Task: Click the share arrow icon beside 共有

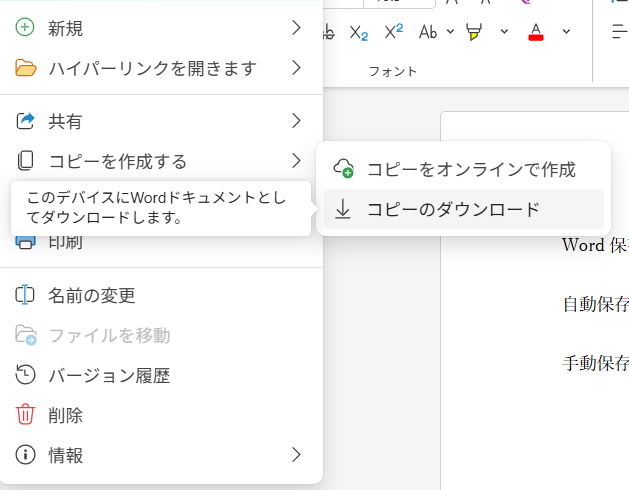Action: click(x=25, y=121)
